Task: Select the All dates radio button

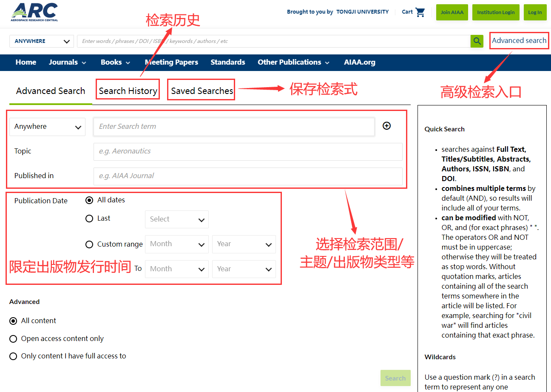Action: coord(89,200)
